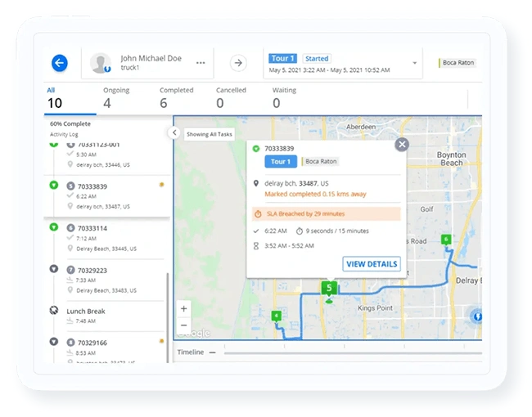Click the truck1 vehicle label

point(129,68)
